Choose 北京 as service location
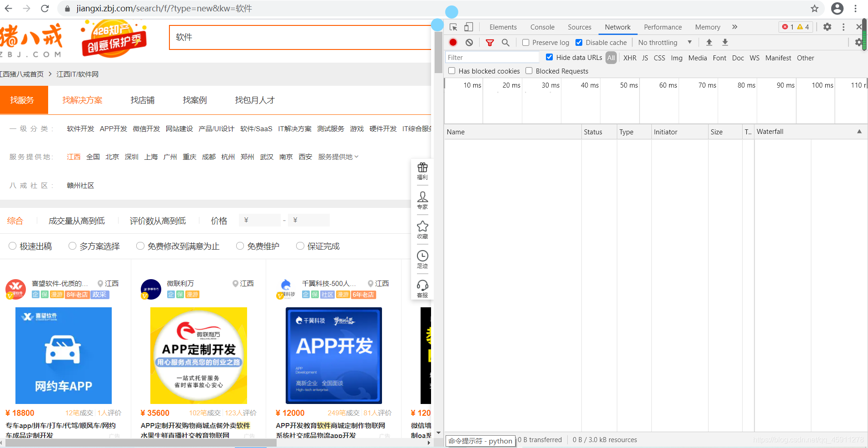868x448 pixels. (x=112, y=157)
